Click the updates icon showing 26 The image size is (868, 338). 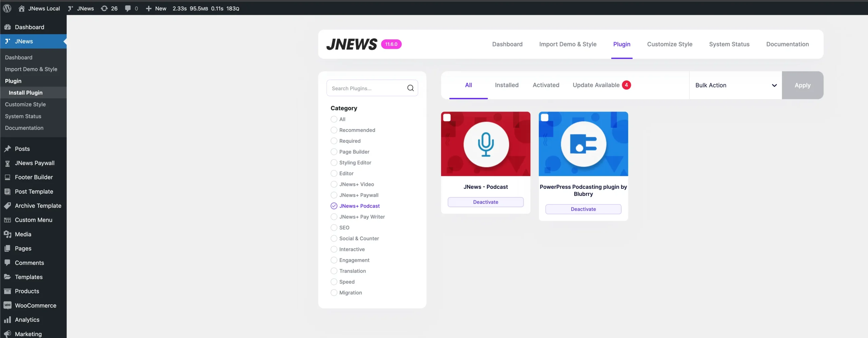pyautogui.click(x=104, y=8)
